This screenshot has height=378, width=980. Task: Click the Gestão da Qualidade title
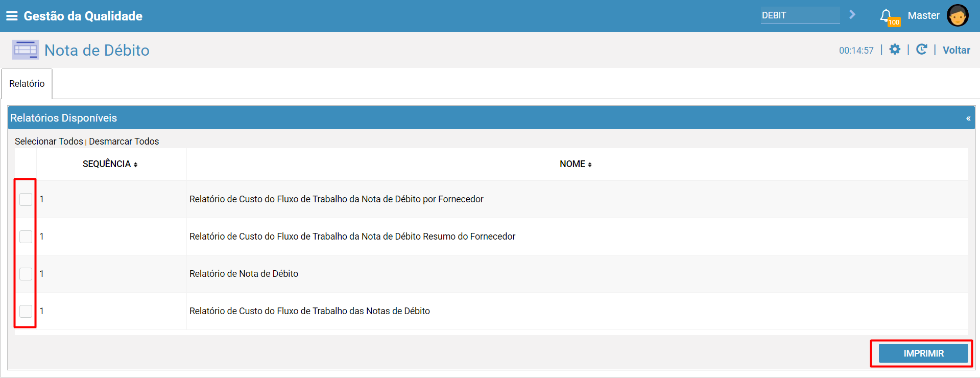point(83,16)
